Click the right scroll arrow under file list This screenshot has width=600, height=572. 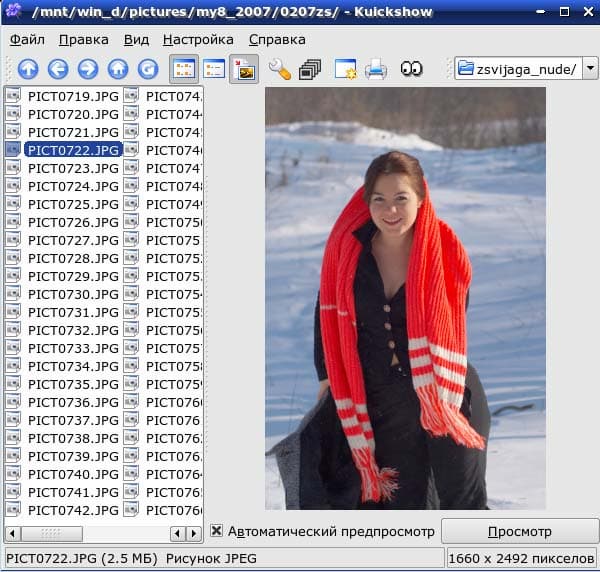click(194, 533)
